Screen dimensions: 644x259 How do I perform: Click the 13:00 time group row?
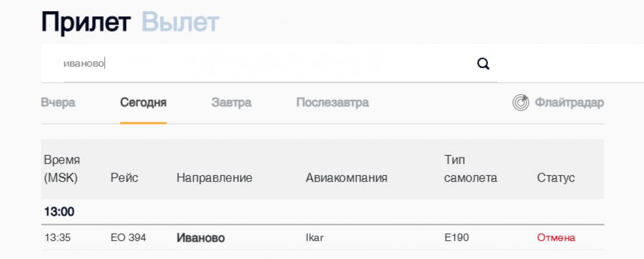59,212
